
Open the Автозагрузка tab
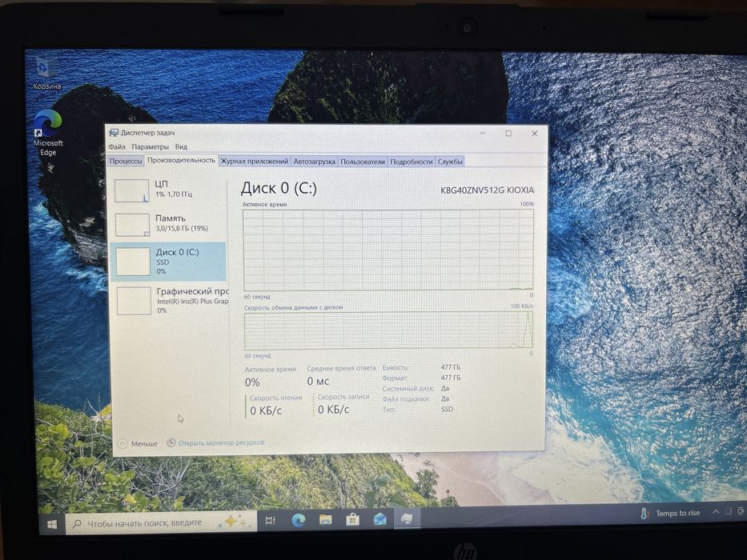point(314,162)
